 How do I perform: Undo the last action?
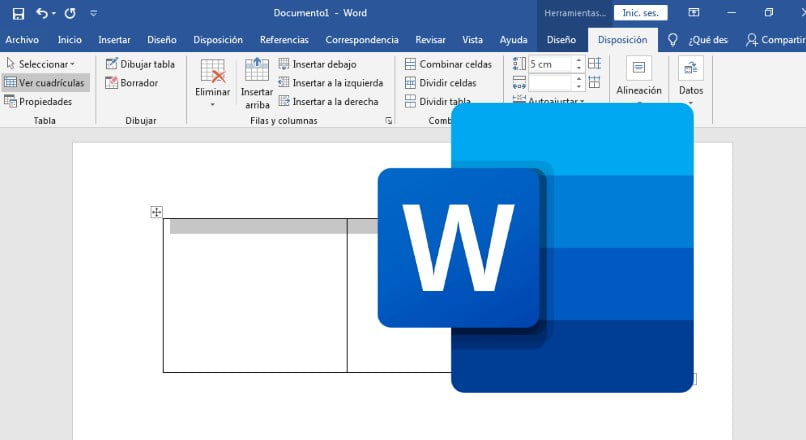point(42,13)
